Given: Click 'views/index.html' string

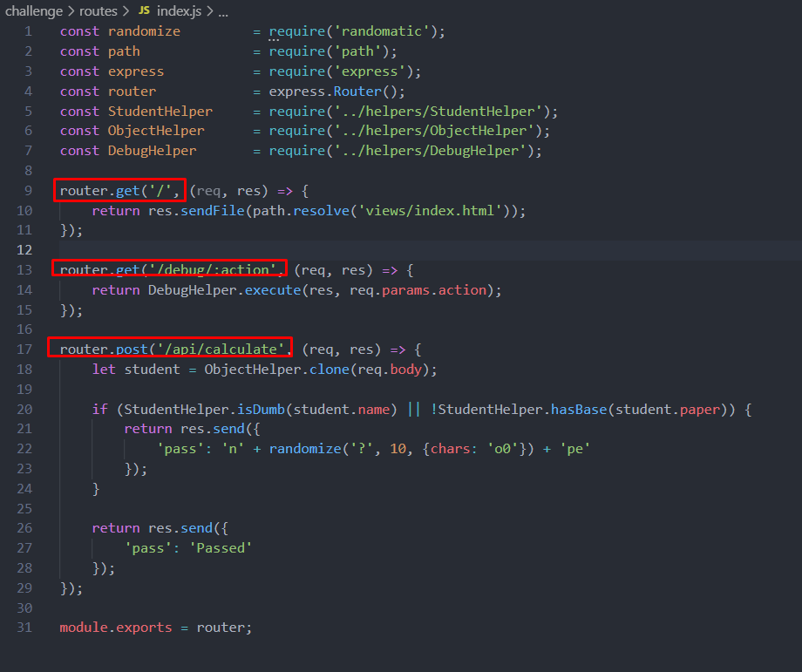Looking at the screenshot, I should (430, 211).
